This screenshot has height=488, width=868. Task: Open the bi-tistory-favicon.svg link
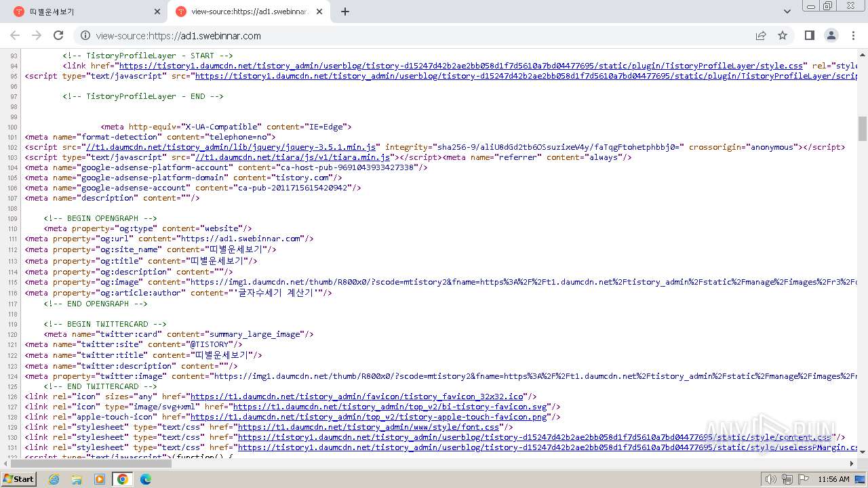[x=391, y=407]
